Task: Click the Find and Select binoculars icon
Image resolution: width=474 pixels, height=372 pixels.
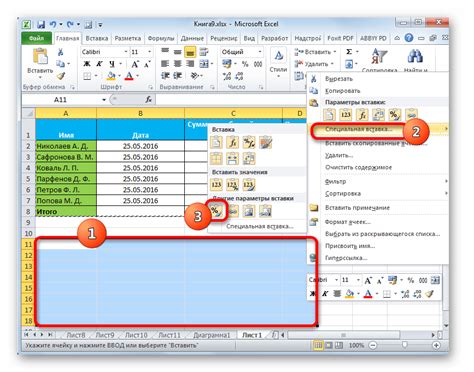Action: coord(415,56)
